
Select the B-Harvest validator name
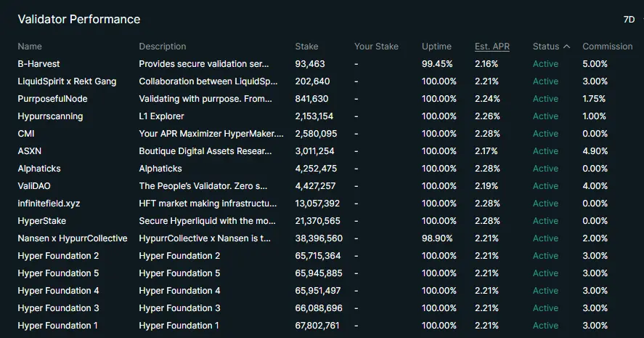[38, 64]
